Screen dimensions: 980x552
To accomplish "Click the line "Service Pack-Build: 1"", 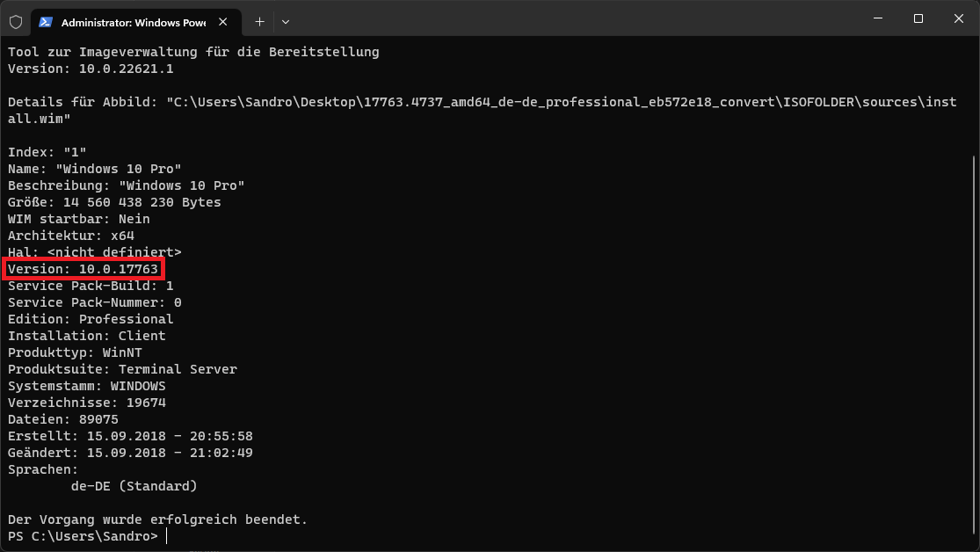I will [x=91, y=286].
